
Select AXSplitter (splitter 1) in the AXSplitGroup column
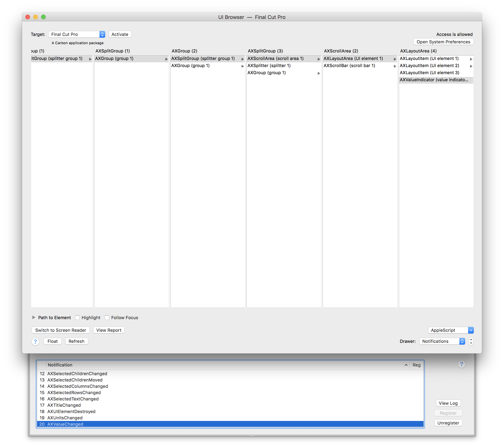(269, 65)
